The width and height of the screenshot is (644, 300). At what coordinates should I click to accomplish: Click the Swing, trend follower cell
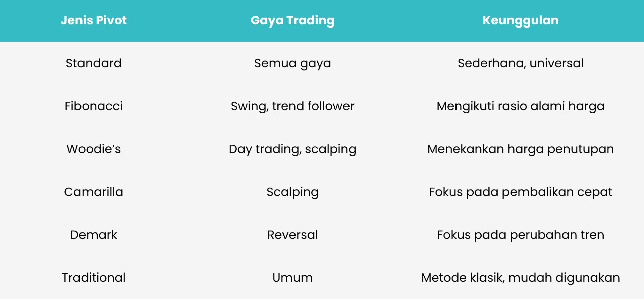pos(292,107)
